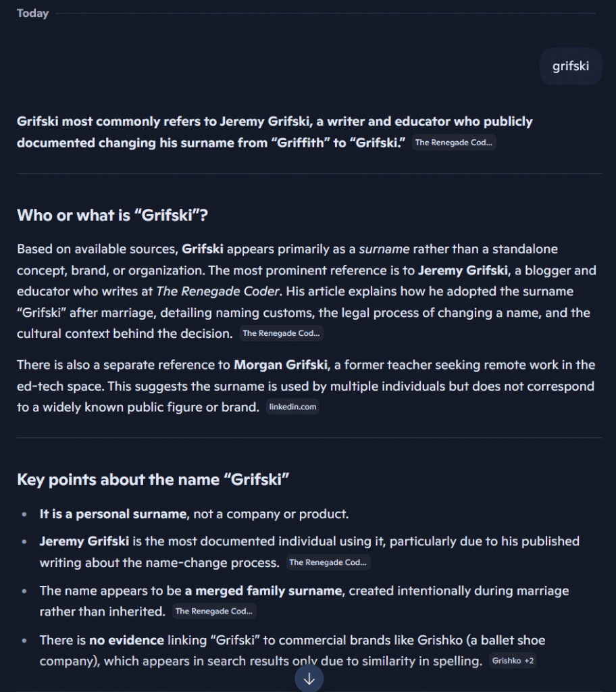Screen dimensions: 616x692
Task: Click bold "Jeremy Grifski" in the key points list
Action: pos(84,541)
